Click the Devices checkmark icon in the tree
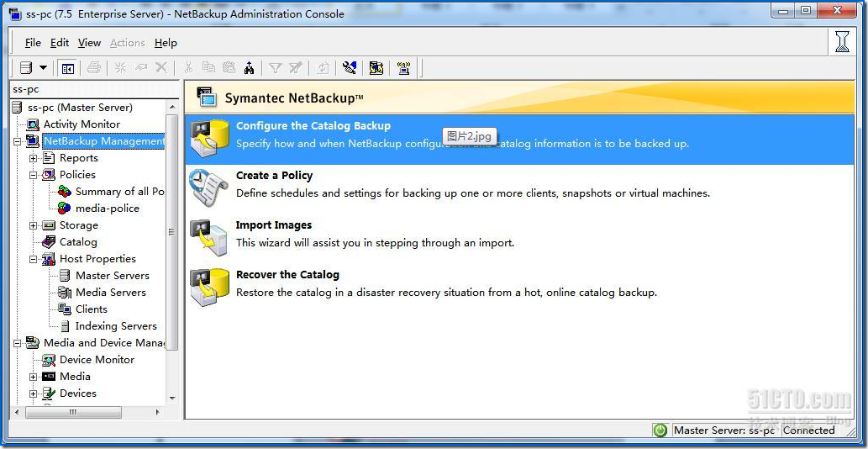This screenshot has height=449, width=868. (50, 394)
